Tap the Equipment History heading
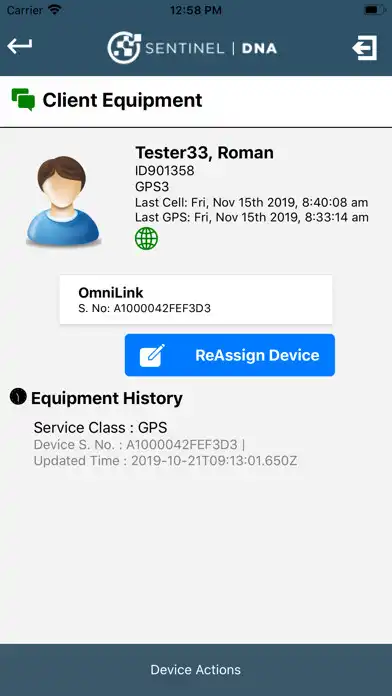 point(107,398)
